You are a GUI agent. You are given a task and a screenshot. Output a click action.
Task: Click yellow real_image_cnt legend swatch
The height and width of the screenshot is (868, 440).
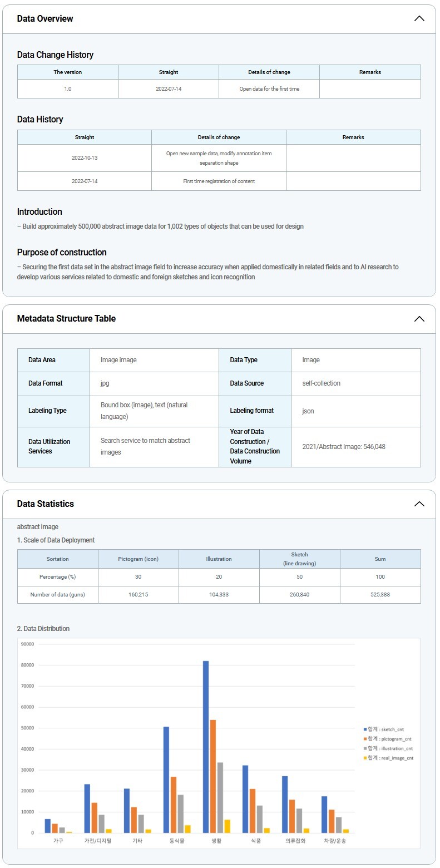click(365, 758)
